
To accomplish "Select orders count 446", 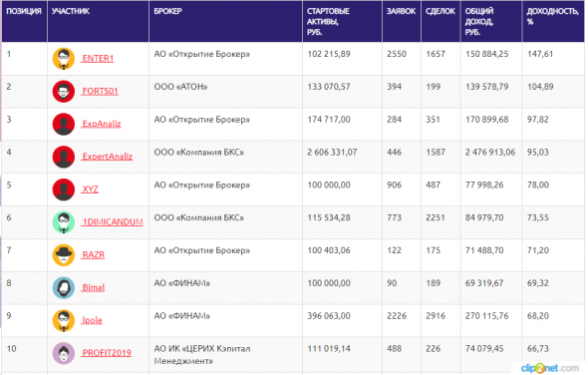I will click(x=394, y=153).
